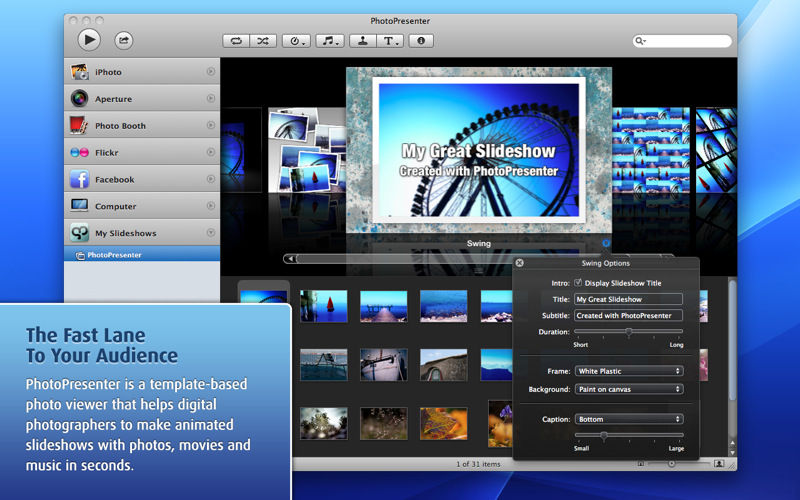Viewport: 800px width, 500px height.
Task: Select the iPhoto source icon
Action: coord(80,72)
